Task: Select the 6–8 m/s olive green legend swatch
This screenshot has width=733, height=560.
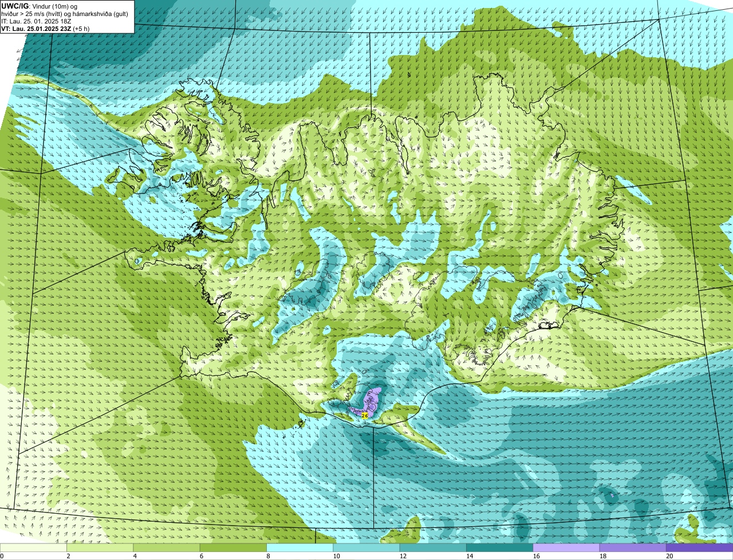Action: point(233,548)
